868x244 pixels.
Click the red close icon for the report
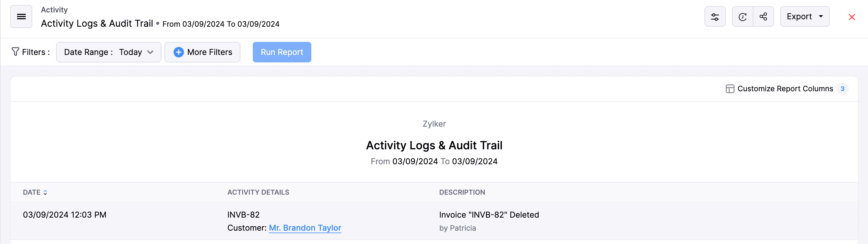(x=852, y=17)
